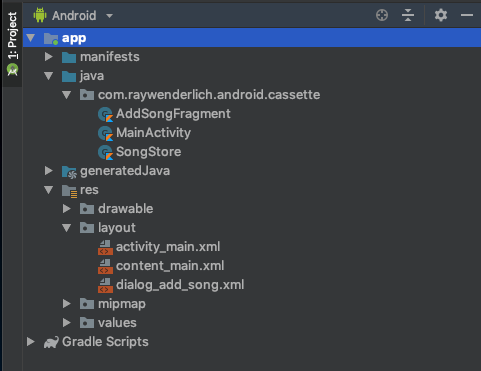Click Scroll from Source target icon
This screenshot has height=371, width=481.
[x=382, y=15]
